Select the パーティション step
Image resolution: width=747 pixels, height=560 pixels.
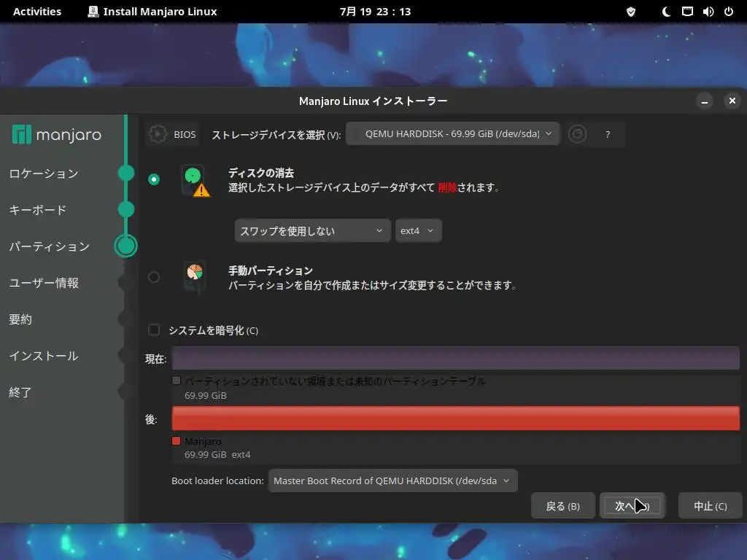pyautogui.click(x=50, y=246)
